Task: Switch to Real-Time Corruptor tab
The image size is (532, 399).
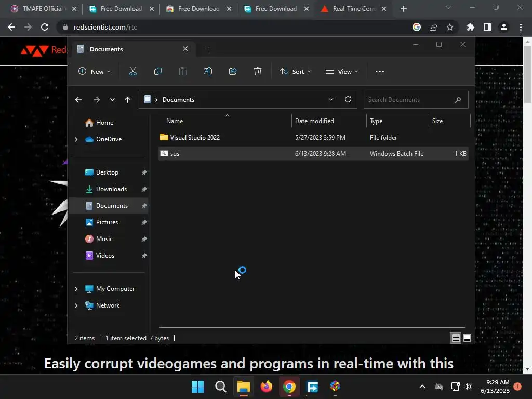Action: tap(353, 9)
